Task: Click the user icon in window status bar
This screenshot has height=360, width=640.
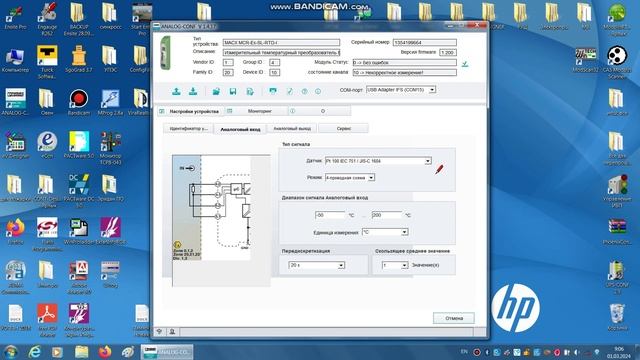Action: [172, 331]
